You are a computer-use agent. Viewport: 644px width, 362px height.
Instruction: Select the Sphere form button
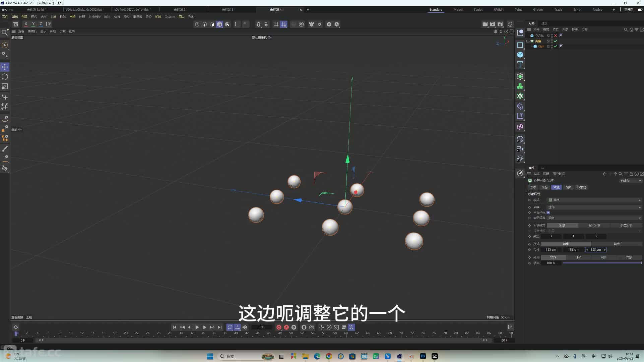click(x=578, y=257)
